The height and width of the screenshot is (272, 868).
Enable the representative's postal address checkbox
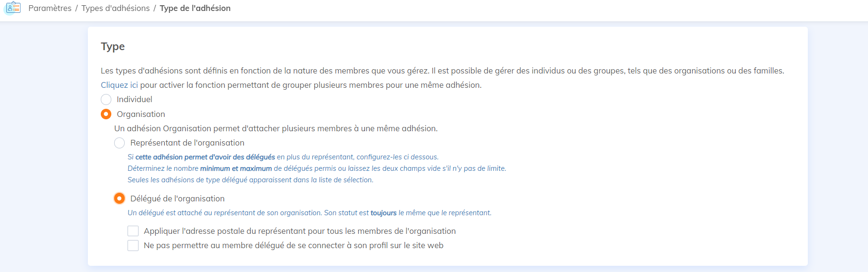pos(133,231)
